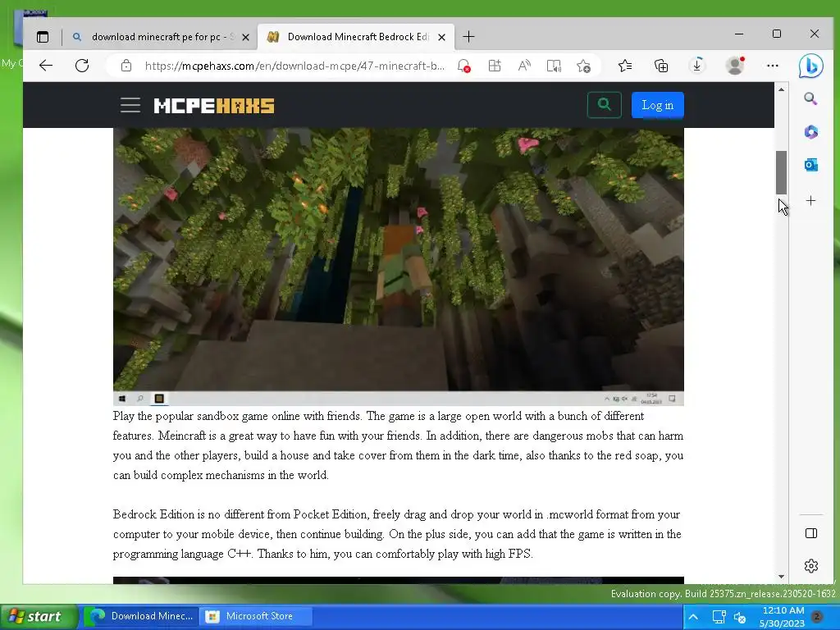Open blocked notifications bell icon

click(464, 66)
